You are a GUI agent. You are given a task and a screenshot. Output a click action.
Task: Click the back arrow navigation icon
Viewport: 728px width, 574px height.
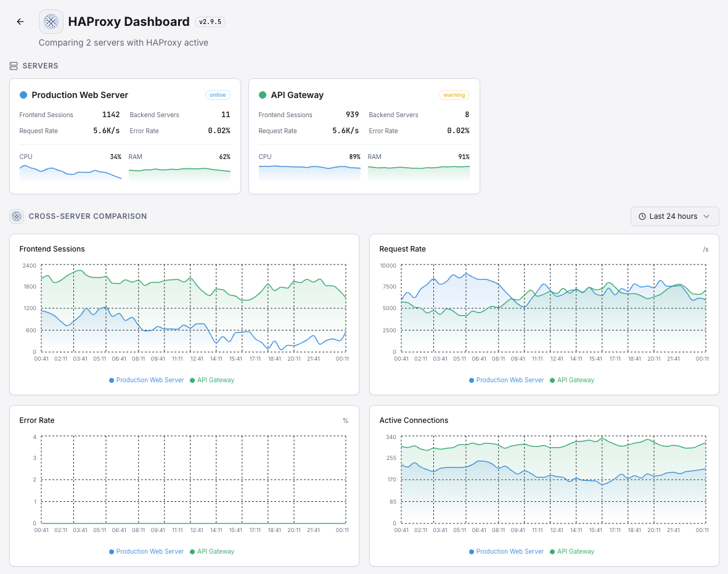coord(20,21)
